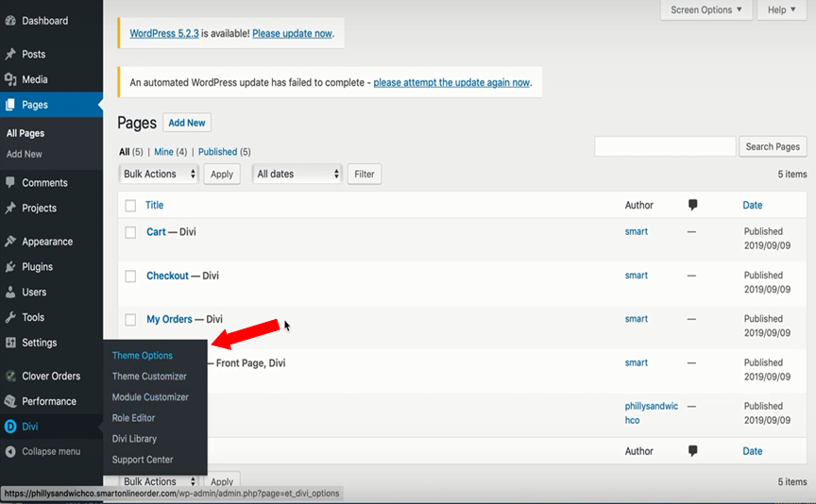Select Module Customizer from Divi submenu
Viewport: 816px width, 504px height.
coord(150,396)
